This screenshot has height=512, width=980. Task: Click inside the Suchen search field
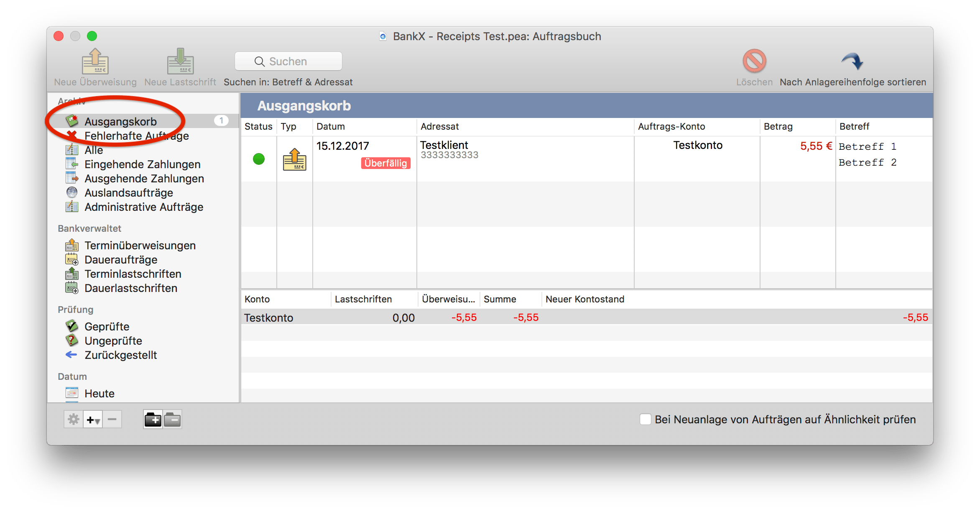tap(288, 61)
